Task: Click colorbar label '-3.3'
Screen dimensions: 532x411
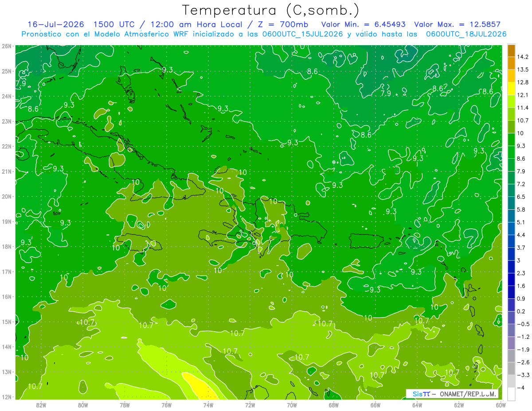Action: pyautogui.click(x=523, y=375)
